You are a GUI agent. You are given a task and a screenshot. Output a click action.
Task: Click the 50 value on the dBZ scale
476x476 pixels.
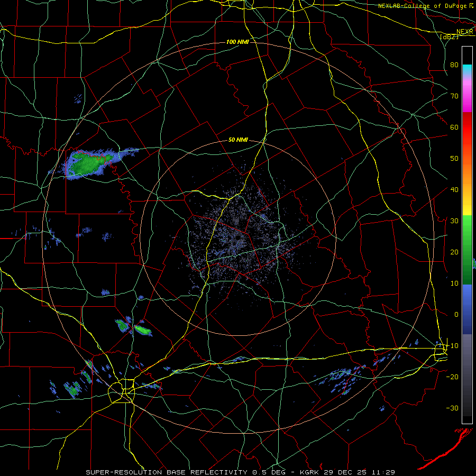454,159
